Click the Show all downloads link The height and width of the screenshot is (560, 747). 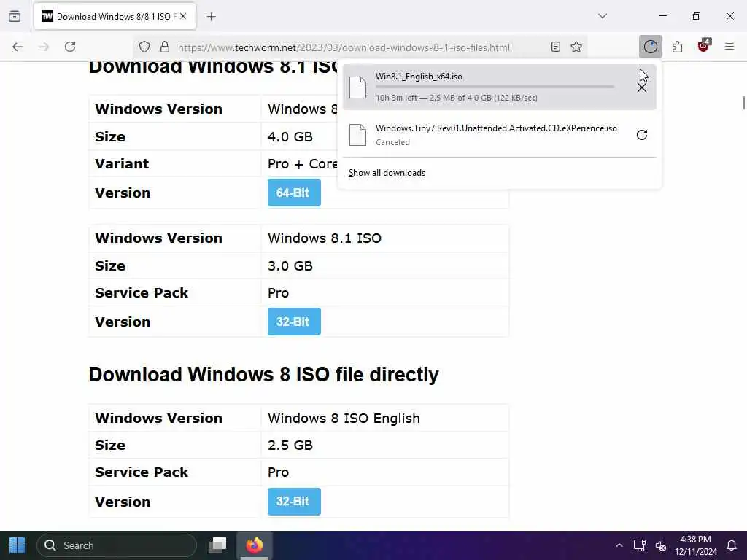387,173
